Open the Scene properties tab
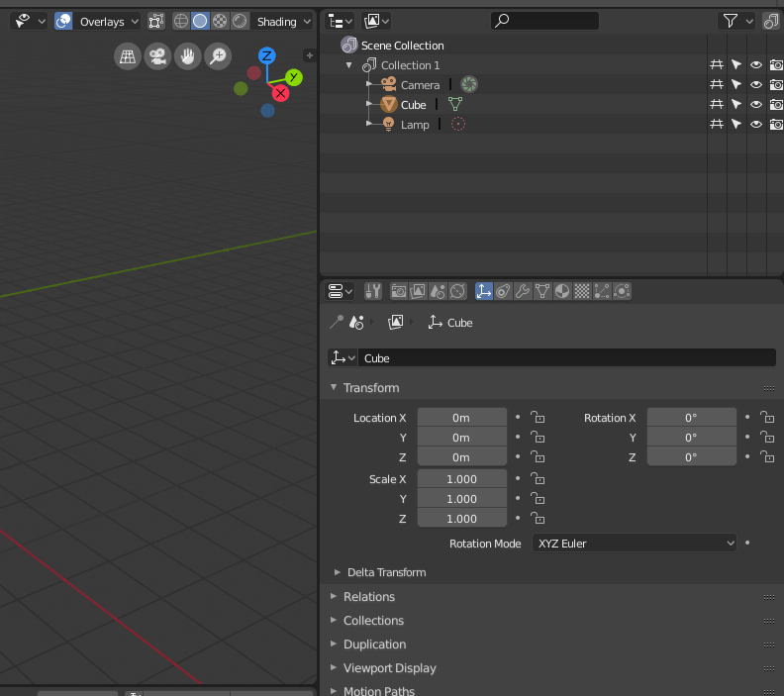This screenshot has height=696, width=784. 438,291
